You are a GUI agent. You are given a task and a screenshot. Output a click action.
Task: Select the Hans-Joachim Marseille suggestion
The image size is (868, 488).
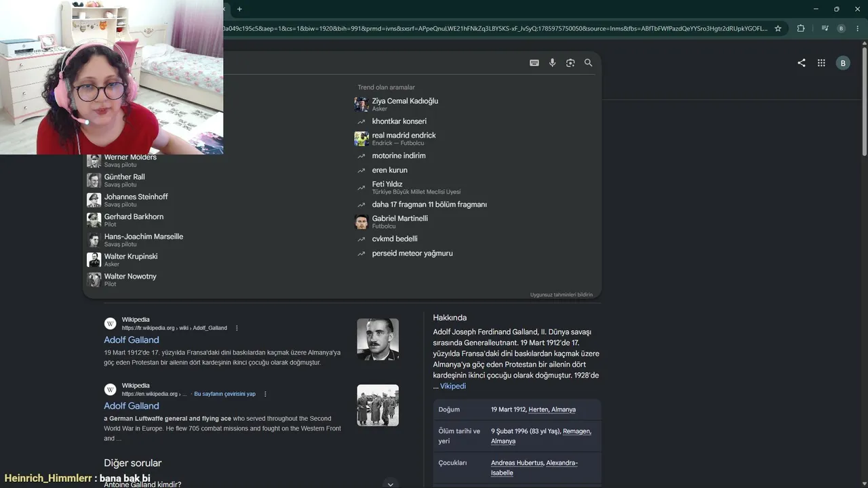click(x=135, y=240)
